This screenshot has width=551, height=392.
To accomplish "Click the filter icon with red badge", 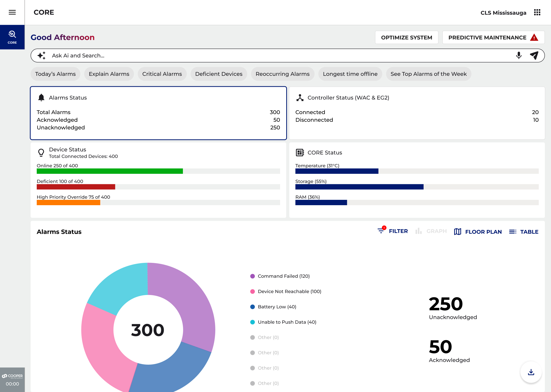I will tap(382, 230).
